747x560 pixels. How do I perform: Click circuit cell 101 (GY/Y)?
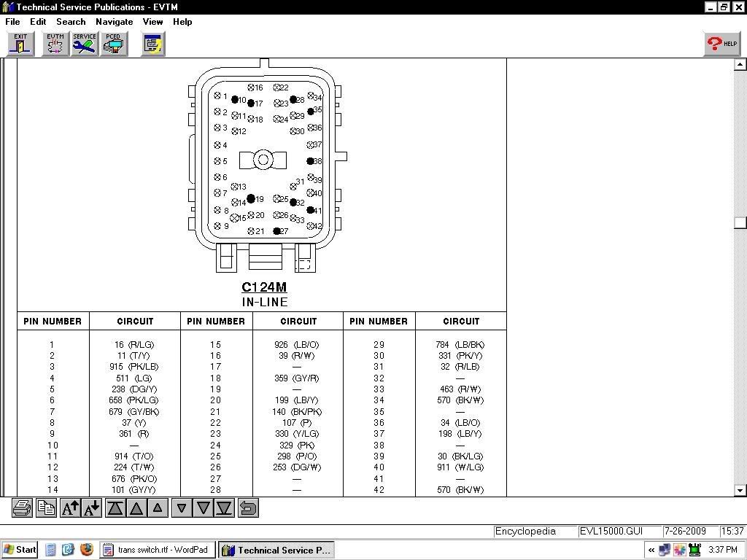pos(134,489)
